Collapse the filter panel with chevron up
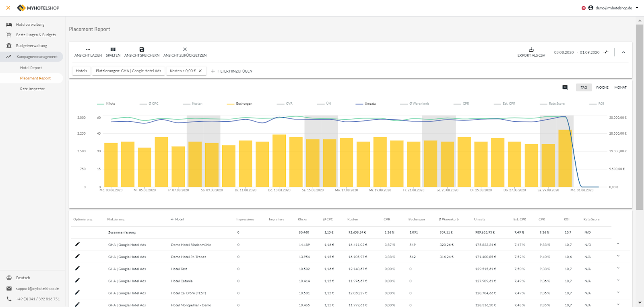 pos(623,52)
